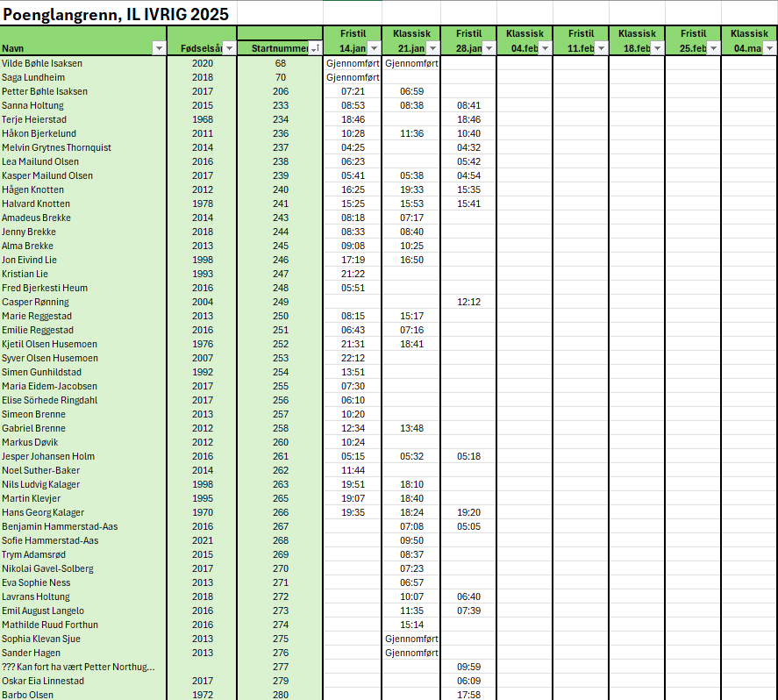Click the 25.feb column filter arrow
The width and height of the screenshot is (778, 700).
tap(712, 49)
